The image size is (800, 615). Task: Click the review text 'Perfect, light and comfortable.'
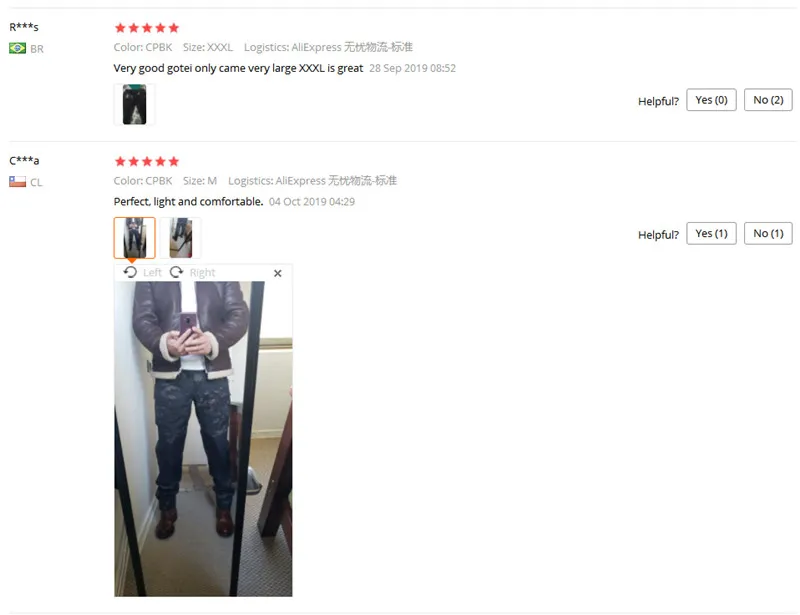[x=188, y=202]
